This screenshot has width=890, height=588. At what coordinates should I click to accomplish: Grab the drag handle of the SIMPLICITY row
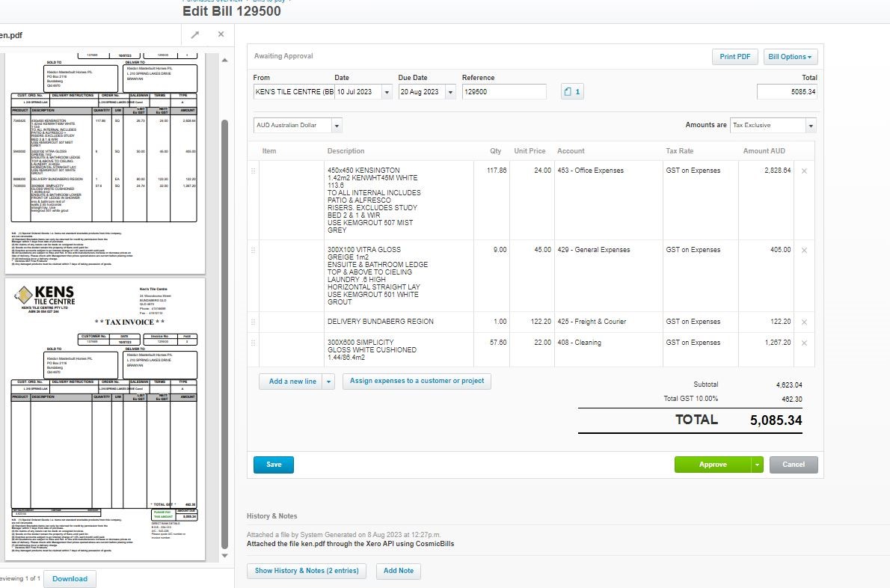pos(253,343)
